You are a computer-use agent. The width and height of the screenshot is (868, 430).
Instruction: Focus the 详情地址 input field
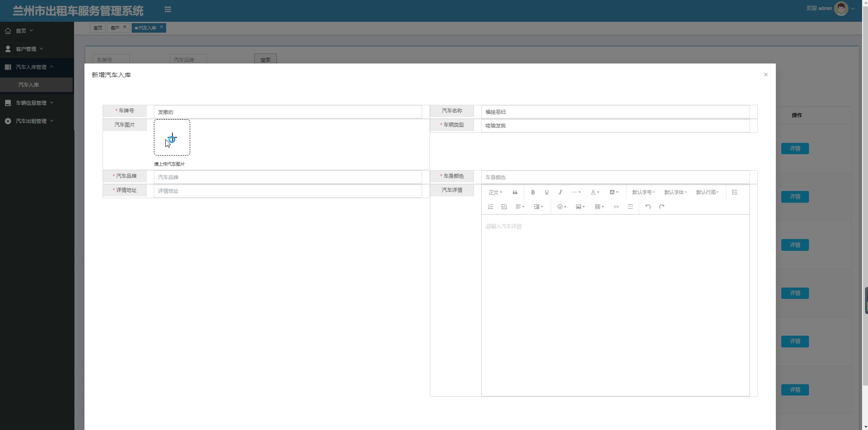288,191
